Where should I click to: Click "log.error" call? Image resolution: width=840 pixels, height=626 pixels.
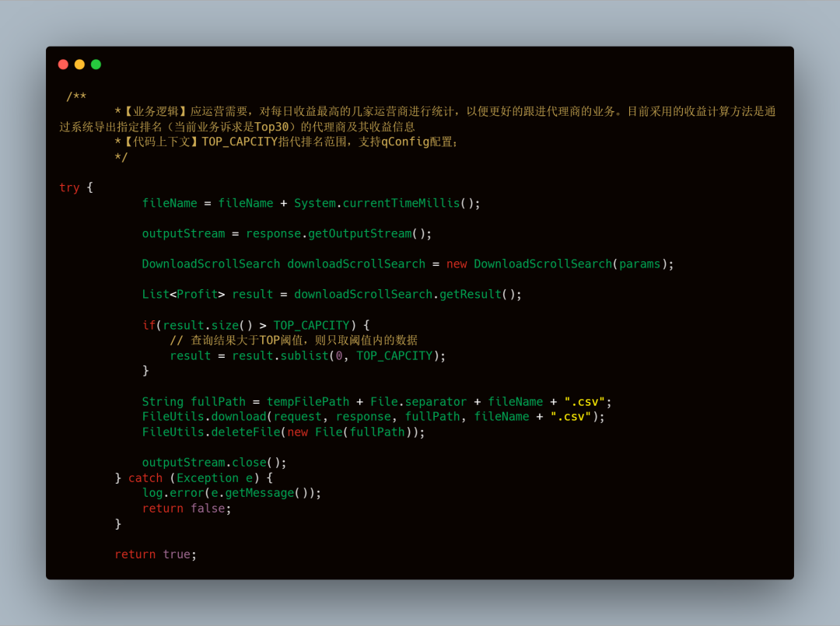coord(173,493)
